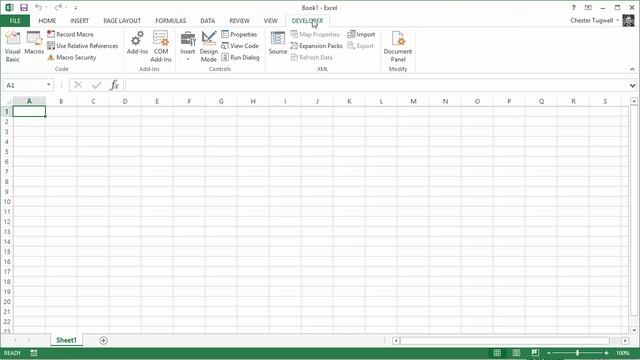The height and width of the screenshot is (360, 640).
Task: Select the DEVELOPER tab
Action: (x=307, y=20)
